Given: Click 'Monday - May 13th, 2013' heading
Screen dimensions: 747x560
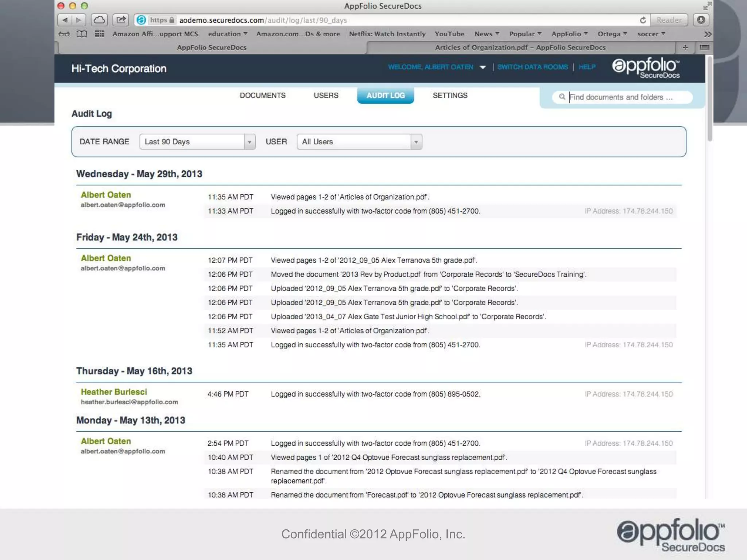Looking at the screenshot, I should (131, 420).
